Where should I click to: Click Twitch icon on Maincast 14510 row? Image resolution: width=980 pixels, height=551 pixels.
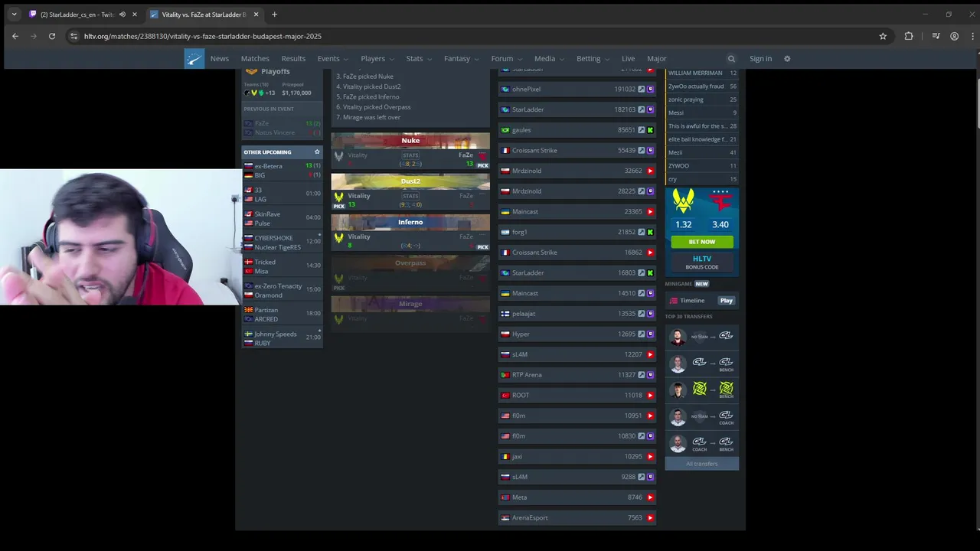click(x=651, y=293)
